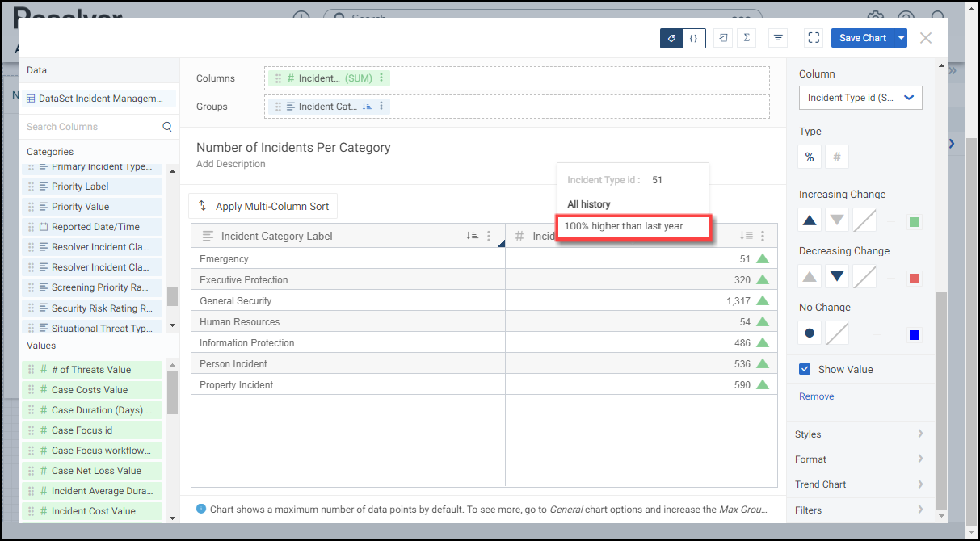980x541 pixels.
Task: Uncheck the Show Value checkbox
Action: pos(805,369)
